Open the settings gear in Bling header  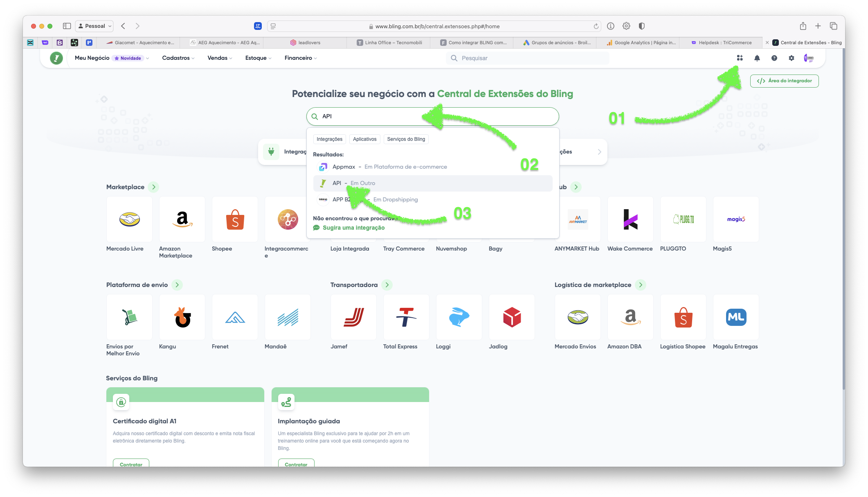[792, 58]
